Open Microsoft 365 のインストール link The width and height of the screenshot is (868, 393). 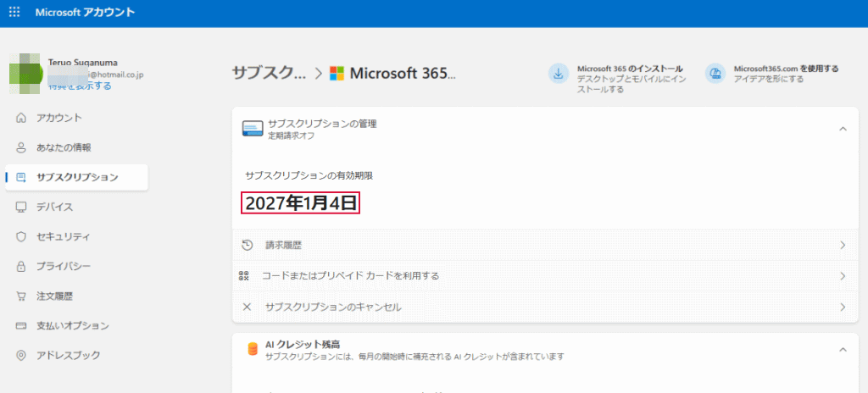630,69
